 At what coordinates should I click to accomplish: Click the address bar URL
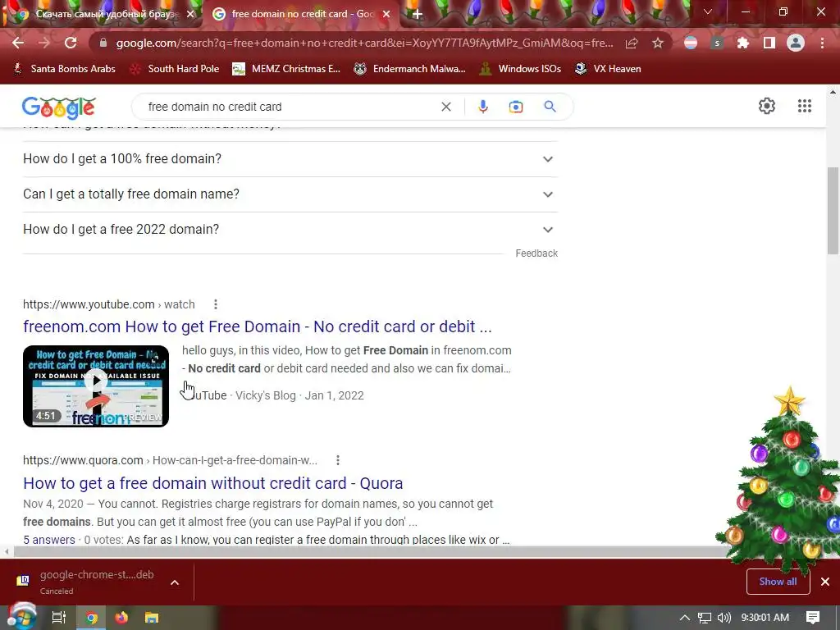click(x=364, y=43)
